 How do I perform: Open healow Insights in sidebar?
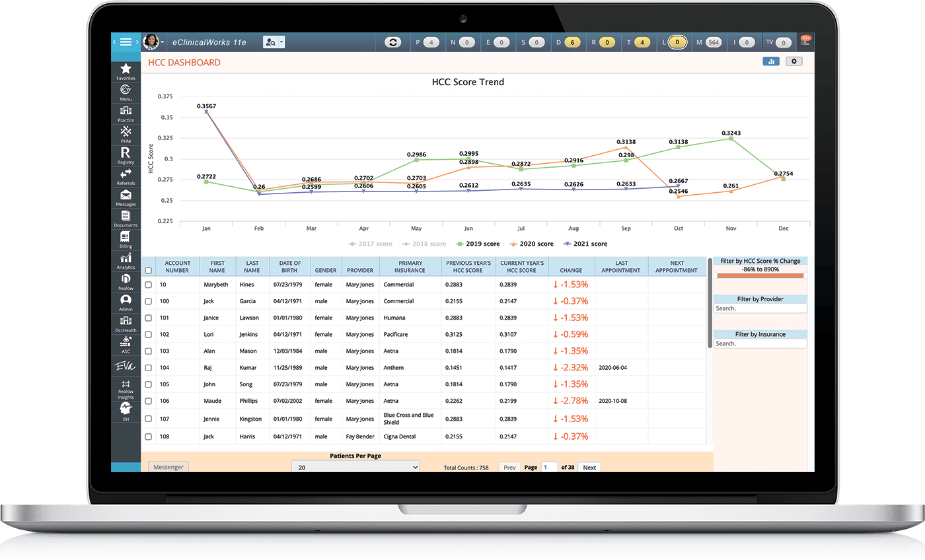pyautogui.click(x=126, y=390)
